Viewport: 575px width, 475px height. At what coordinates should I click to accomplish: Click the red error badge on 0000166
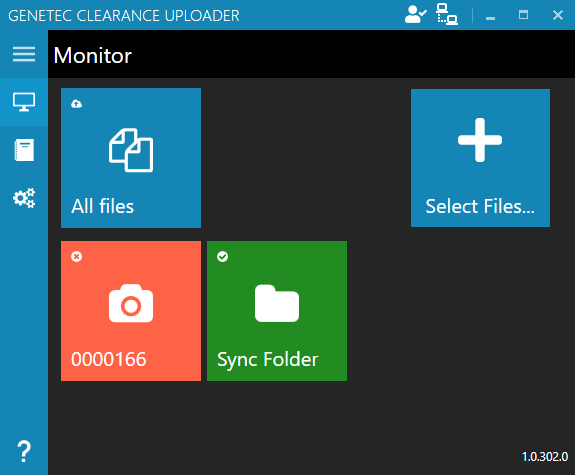[76, 256]
